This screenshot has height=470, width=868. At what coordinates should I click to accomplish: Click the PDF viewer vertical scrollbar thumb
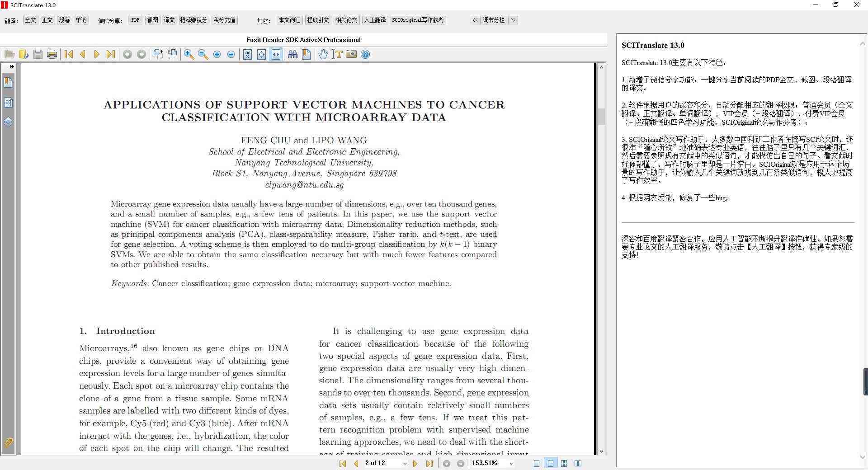click(601, 117)
